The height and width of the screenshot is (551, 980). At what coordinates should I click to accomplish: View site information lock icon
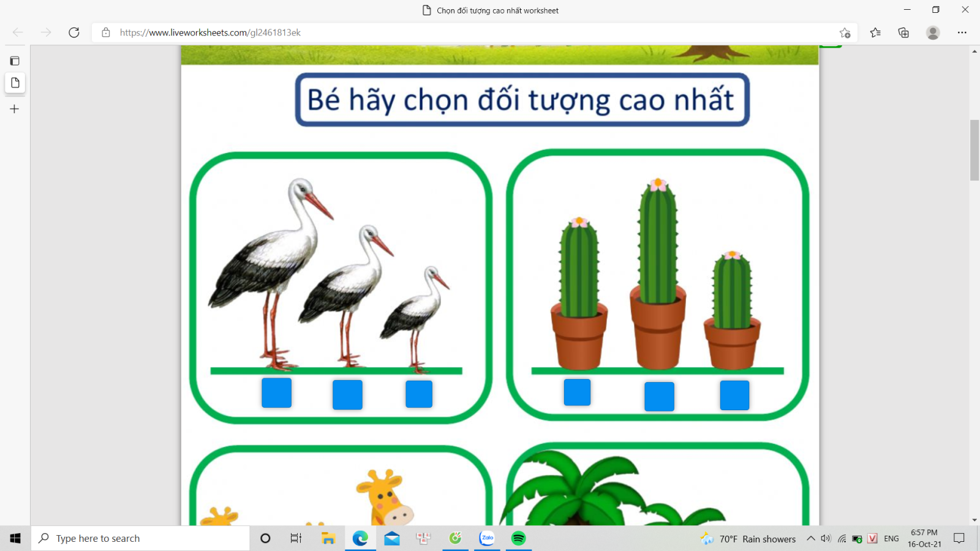pyautogui.click(x=106, y=32)
